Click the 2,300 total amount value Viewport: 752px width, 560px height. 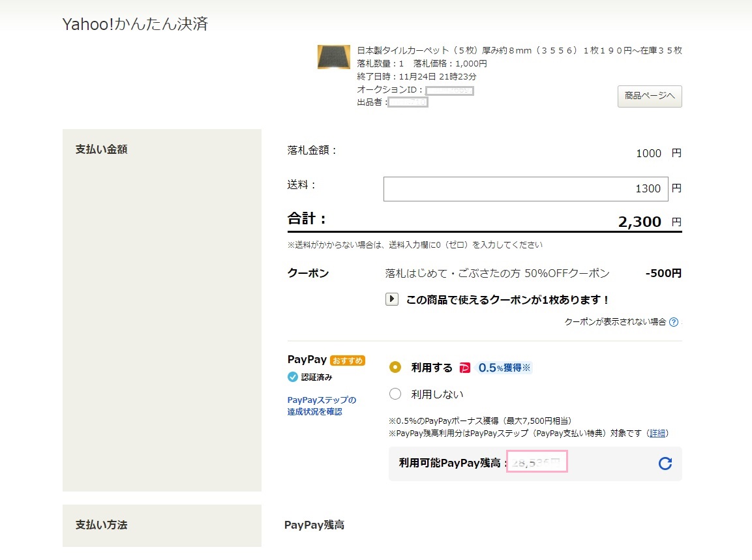pos(640,222)
